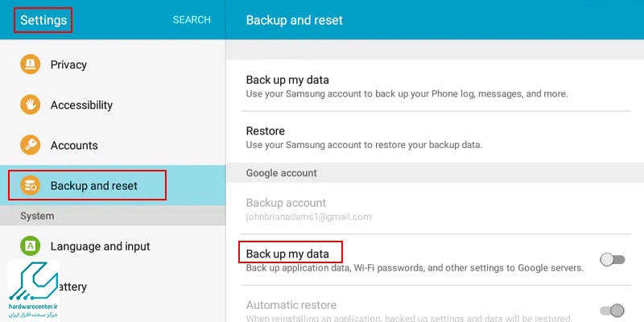Click the Language and input icon

30,246
